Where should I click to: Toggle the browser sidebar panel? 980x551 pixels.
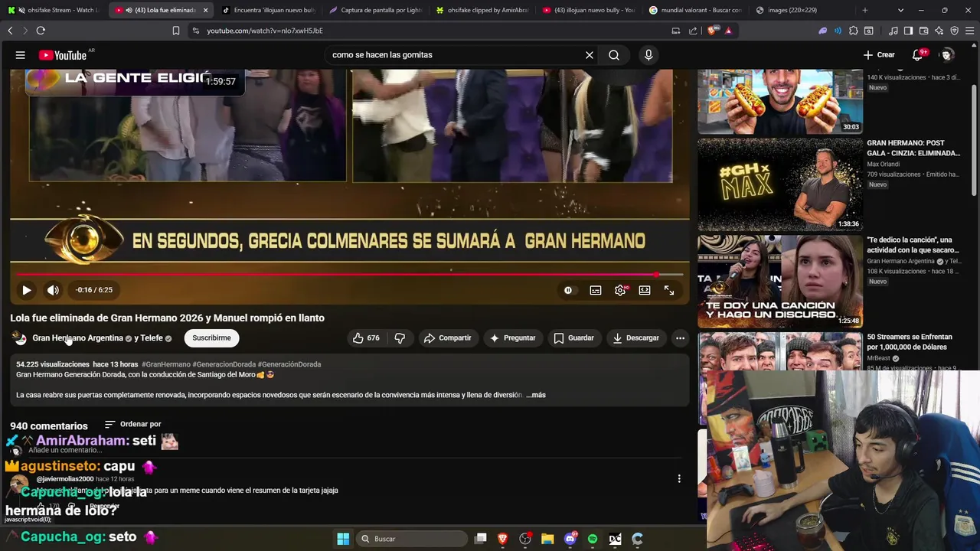click(908, 31)
